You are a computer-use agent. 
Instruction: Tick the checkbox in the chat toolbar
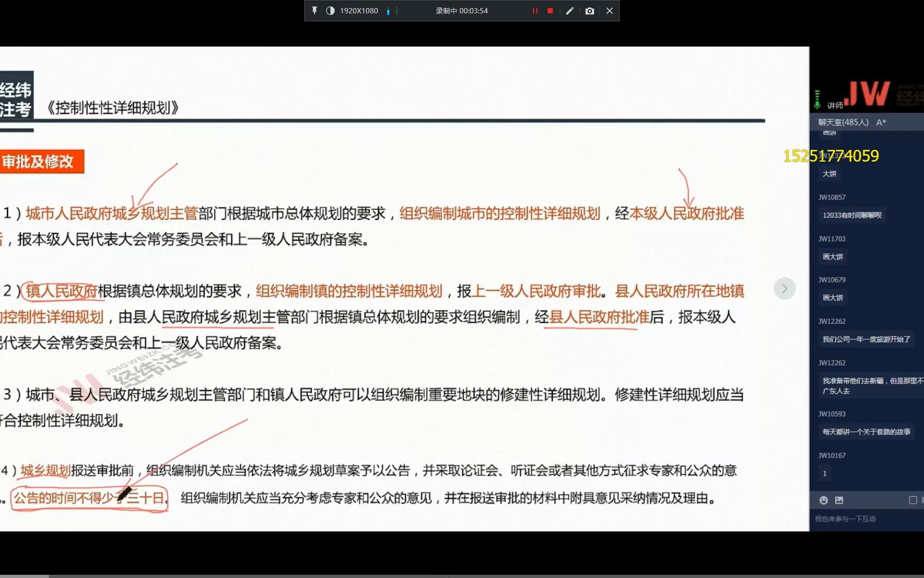click(x=913, y=500)
